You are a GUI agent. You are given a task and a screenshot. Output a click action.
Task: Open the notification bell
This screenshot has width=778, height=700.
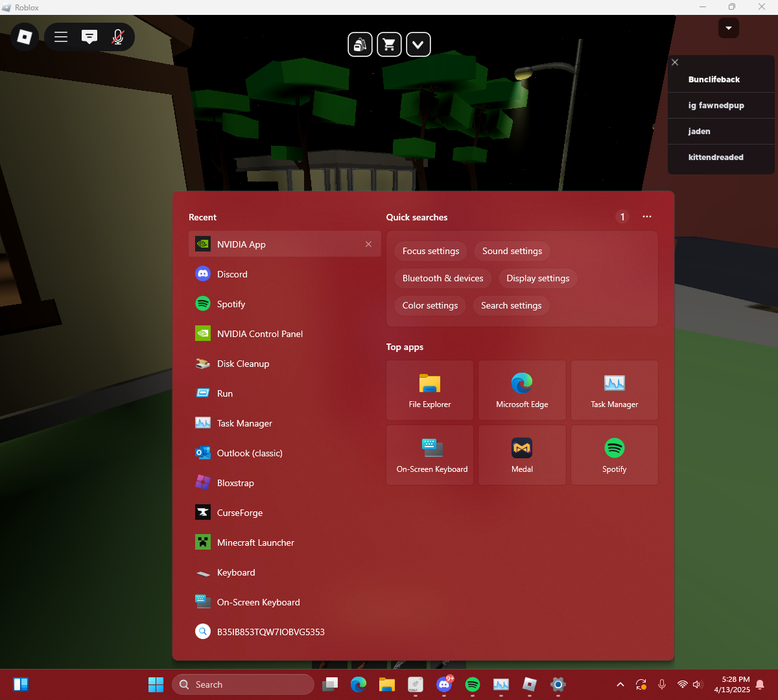[x=760, y=684]
